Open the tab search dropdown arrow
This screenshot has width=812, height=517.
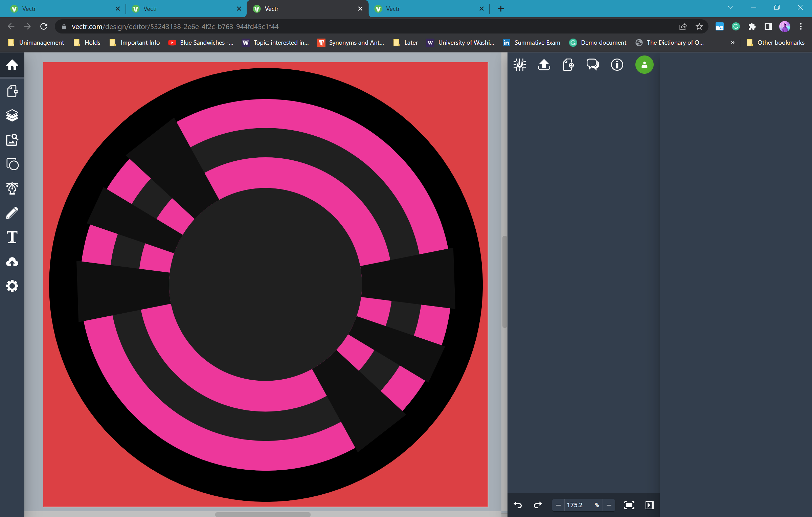pyautogui.click(x=730, y=7)
